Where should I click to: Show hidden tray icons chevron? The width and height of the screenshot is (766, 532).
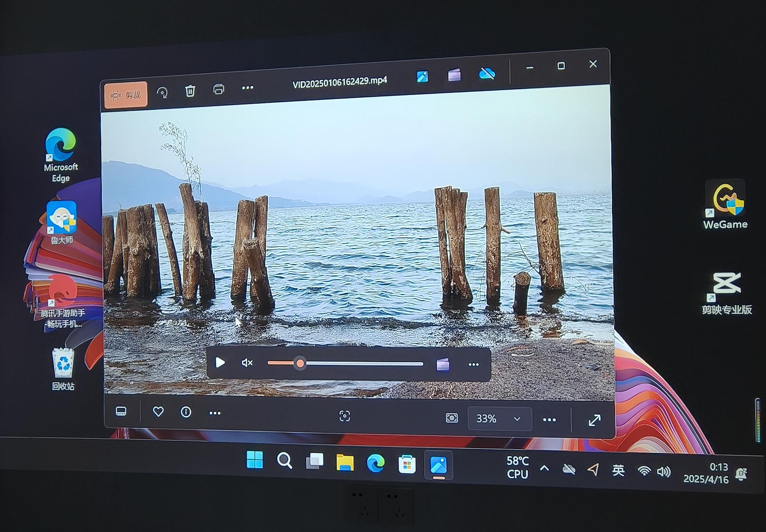tap(544, 469)
